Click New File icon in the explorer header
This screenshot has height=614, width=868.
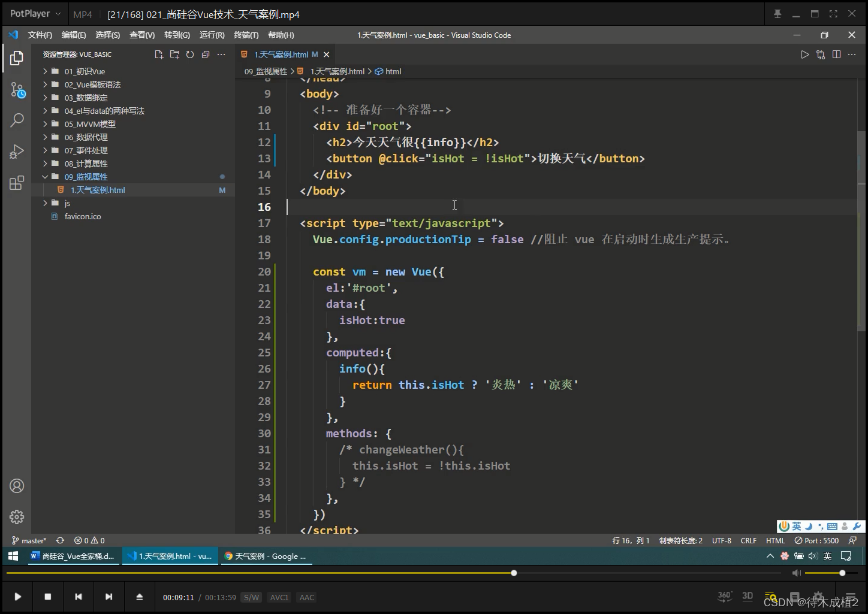(x=159, y=55)
